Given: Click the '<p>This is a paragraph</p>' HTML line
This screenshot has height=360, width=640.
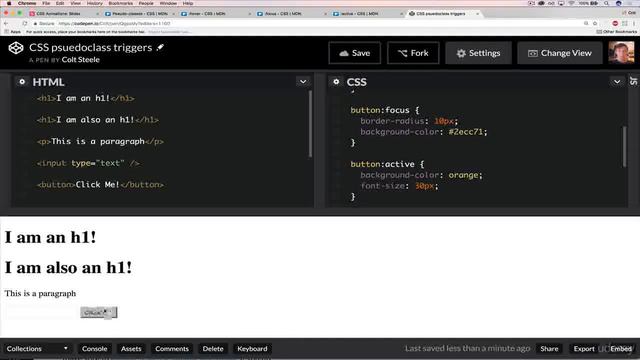Looking at the screenshot, I should (100, 142).
